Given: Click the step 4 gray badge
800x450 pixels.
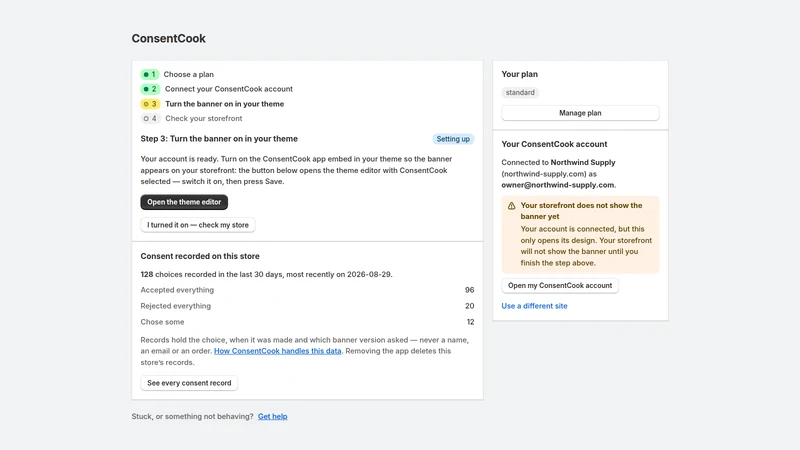Looking at the screenshot, I should tap(151, 118).
